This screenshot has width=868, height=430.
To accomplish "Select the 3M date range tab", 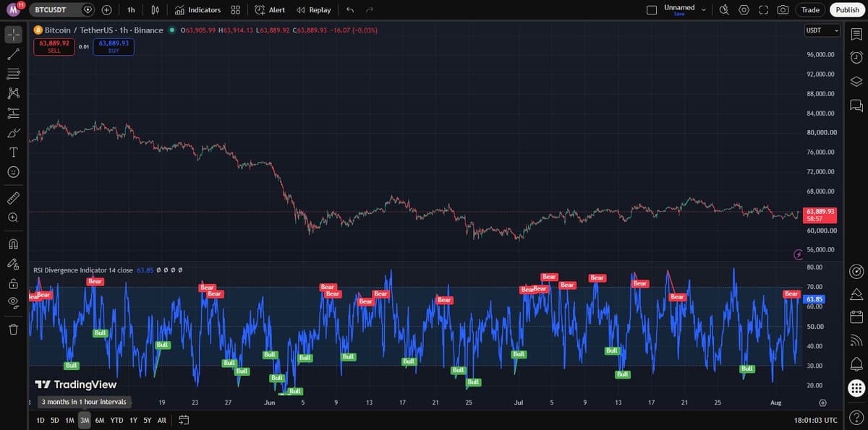I will coord(85,420).
